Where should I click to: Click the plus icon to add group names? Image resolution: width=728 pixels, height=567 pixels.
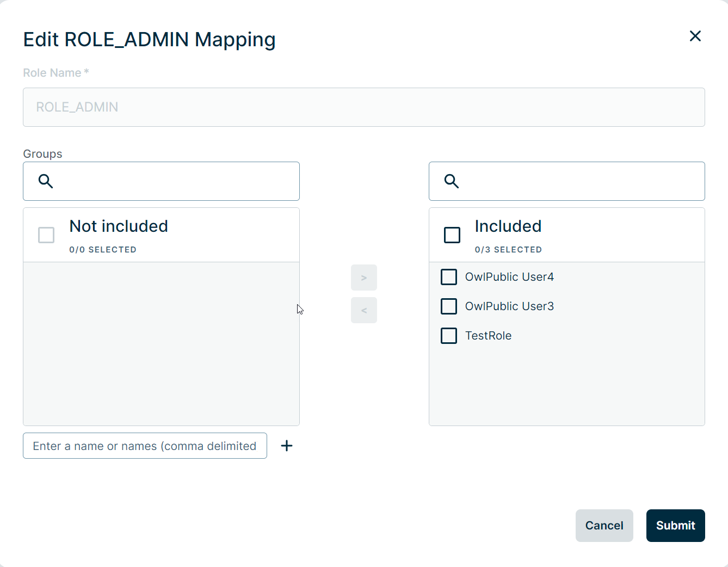287,446
